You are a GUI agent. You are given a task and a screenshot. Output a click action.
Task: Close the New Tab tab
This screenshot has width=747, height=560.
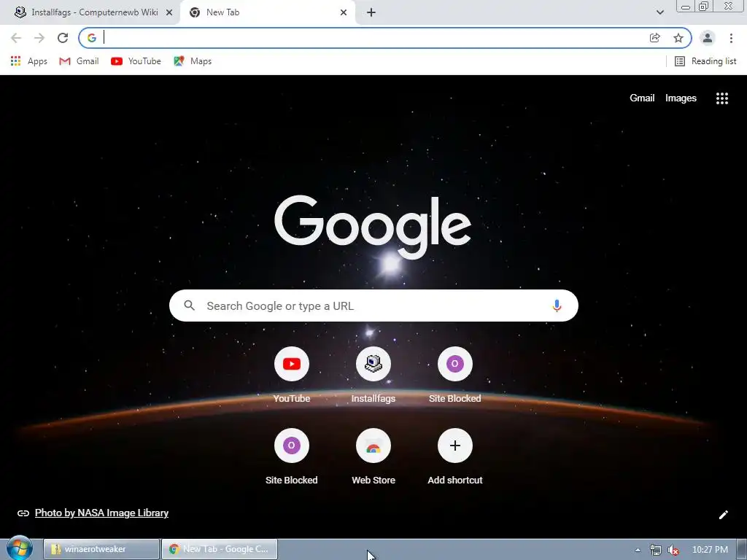point(344,13)
